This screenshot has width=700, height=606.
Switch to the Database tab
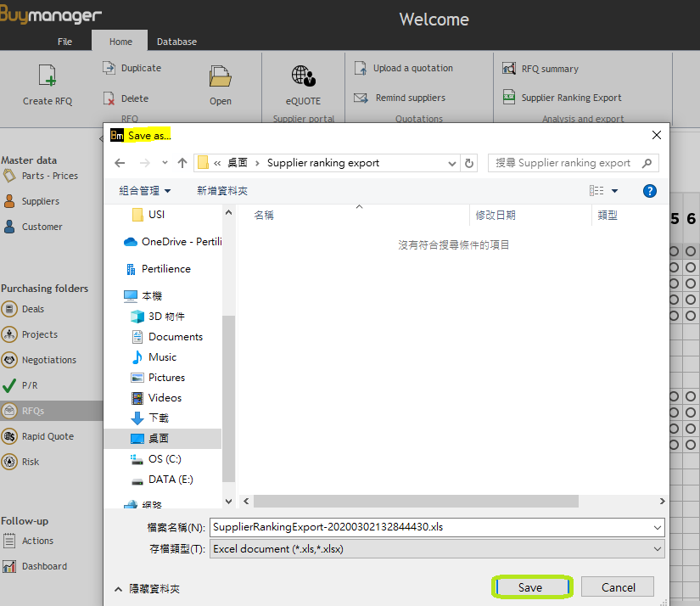tap(176, 42)
